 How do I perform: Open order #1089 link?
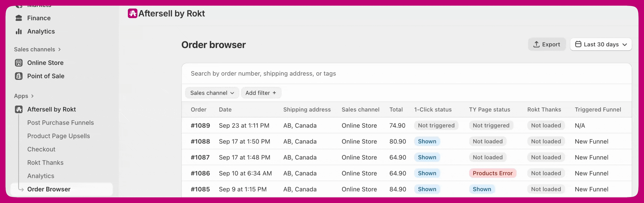click(x=200, y=125)
